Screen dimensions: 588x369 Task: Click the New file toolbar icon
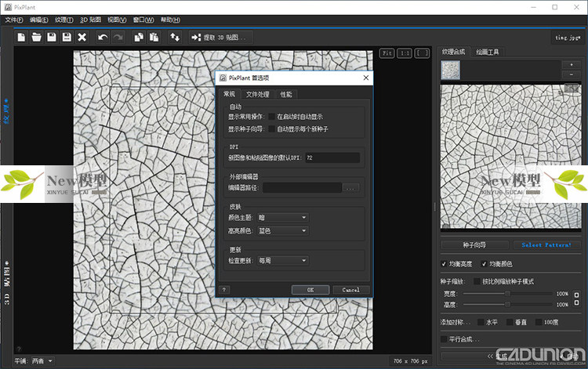[21, 37]
